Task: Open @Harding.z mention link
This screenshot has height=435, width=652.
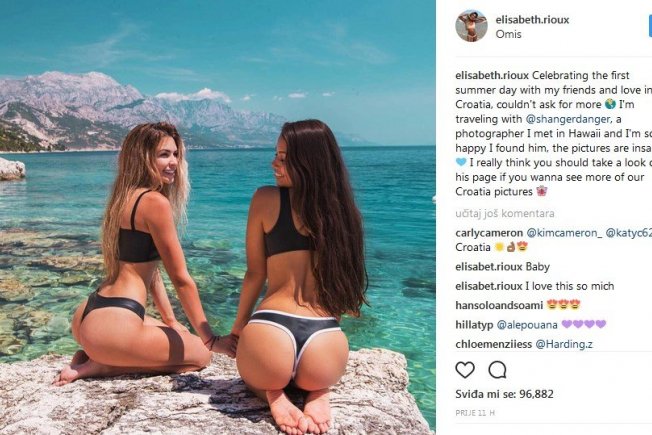Action: (564, 344)
